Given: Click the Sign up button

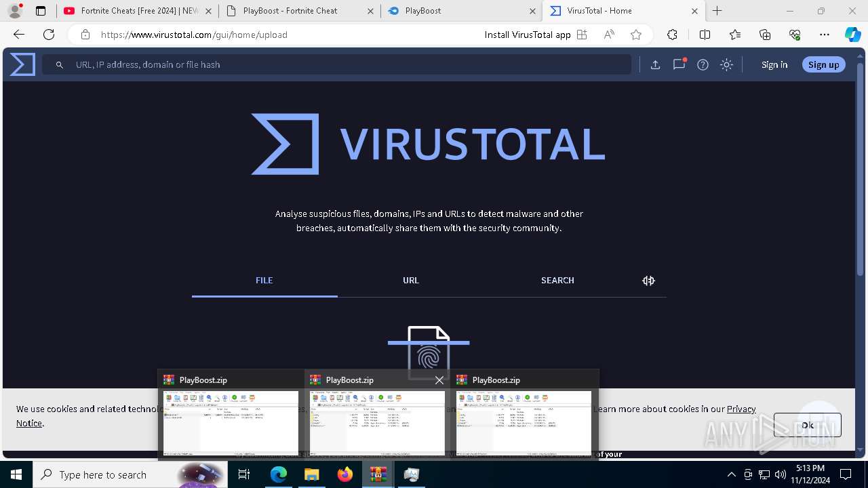Looking at the screenshot, I should [823, 64].
